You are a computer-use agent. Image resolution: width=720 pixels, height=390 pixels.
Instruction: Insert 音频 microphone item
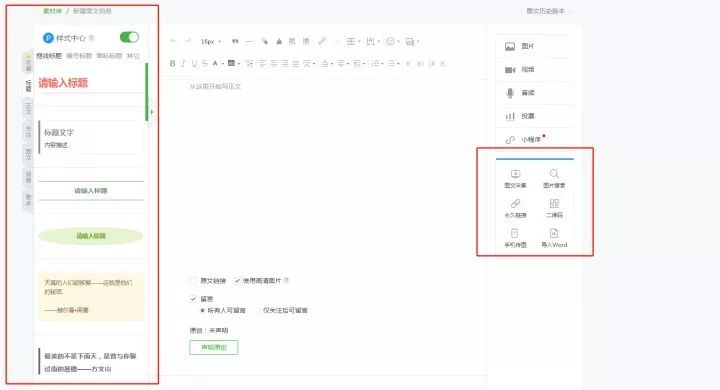[534, 93]
